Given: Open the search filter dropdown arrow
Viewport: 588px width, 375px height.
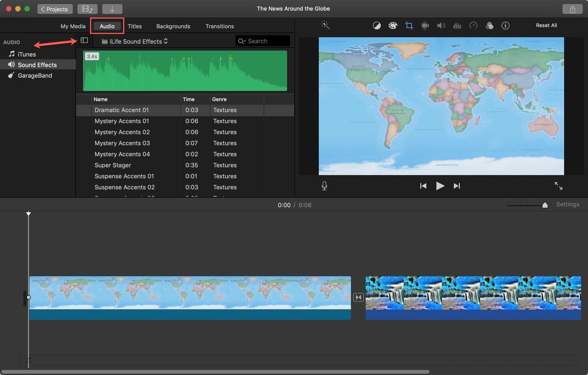Looking at the screenshot, I should tap(242, 41).
